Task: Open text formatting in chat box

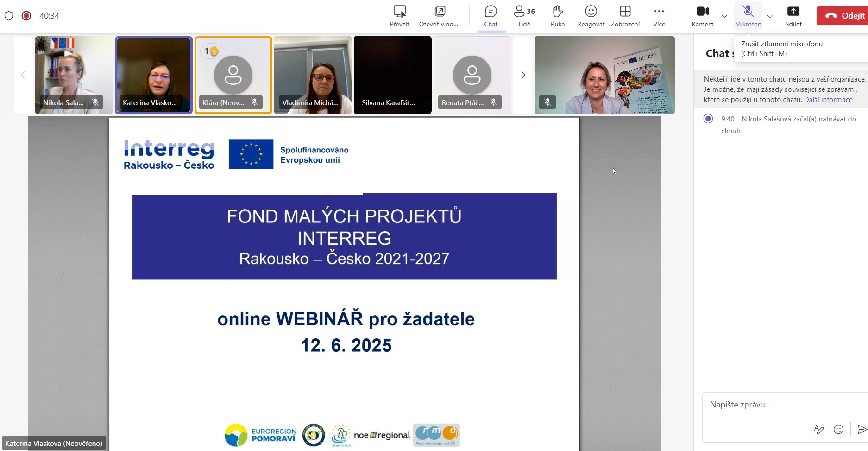Action: pyautogui.click(x=818, y=429)
